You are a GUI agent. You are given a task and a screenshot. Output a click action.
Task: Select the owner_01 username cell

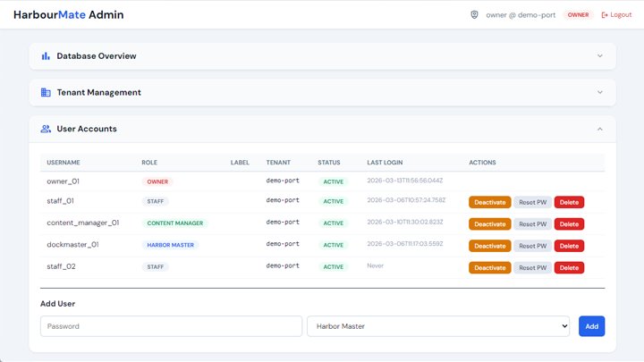[x=64, y=181]
